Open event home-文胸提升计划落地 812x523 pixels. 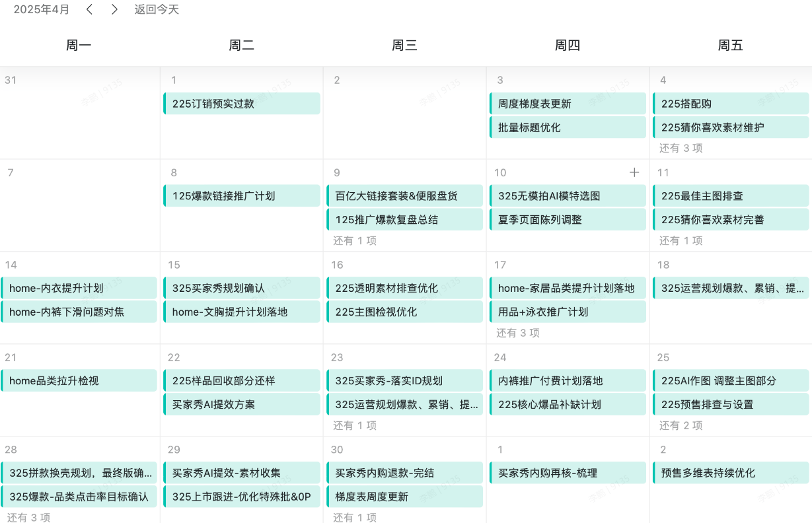(242, 312)
